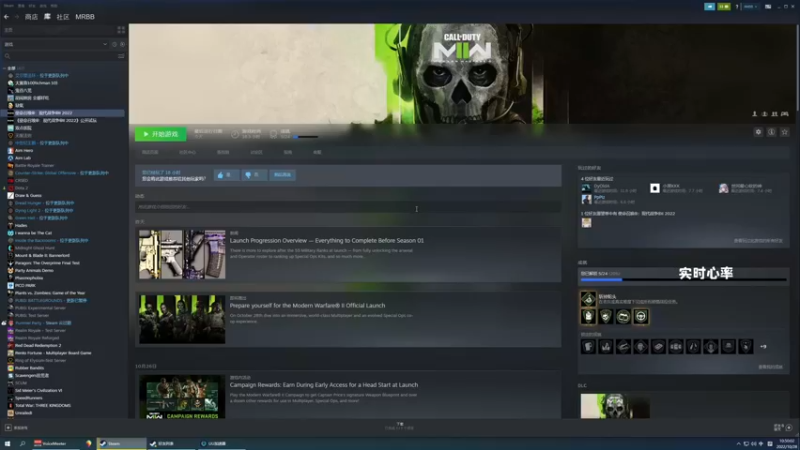Click the small achievement progress bar near play button

tap(306, 137)
